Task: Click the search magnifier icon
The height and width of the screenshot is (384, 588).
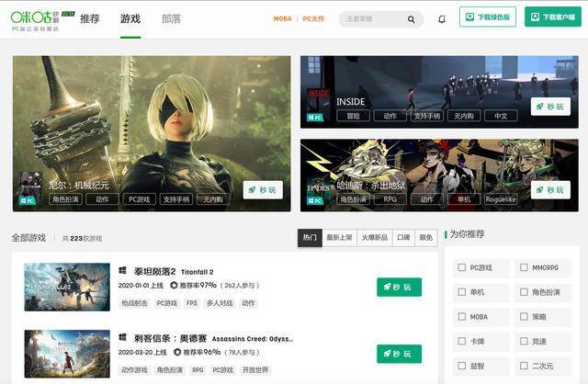Action: [411, 19]
